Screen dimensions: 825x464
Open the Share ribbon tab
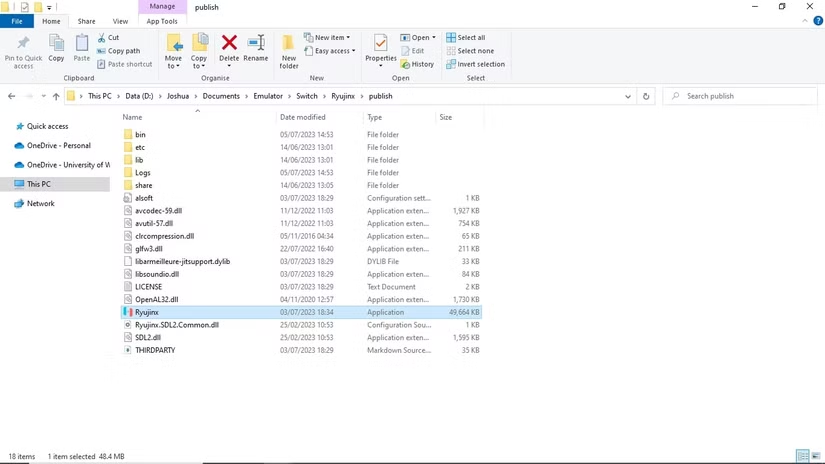(x=86, y=22)
